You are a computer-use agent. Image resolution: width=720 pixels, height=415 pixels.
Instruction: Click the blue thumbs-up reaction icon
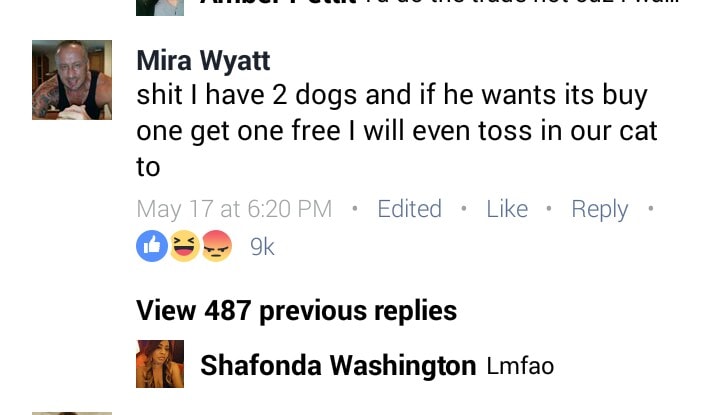tap(152, 246)
